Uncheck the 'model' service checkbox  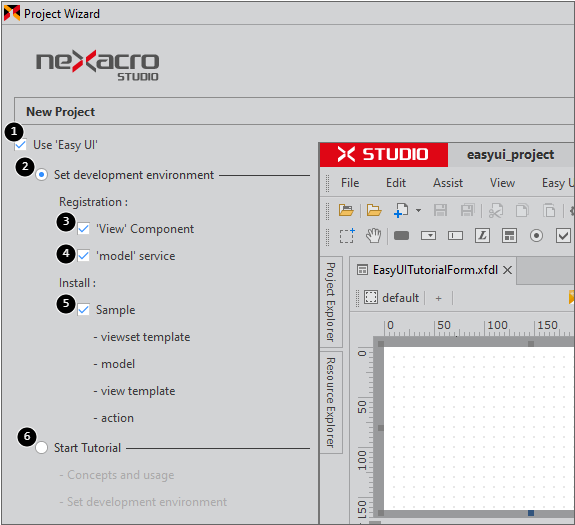point(84,256)
